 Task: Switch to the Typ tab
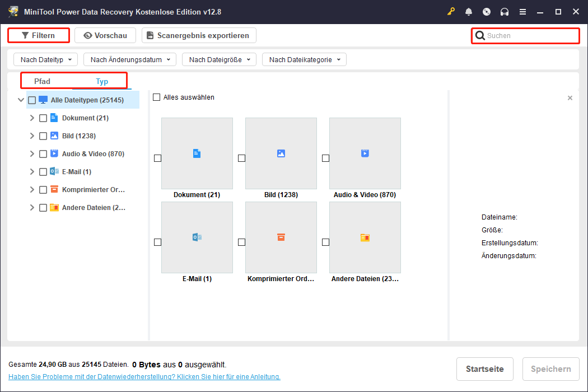101,81
